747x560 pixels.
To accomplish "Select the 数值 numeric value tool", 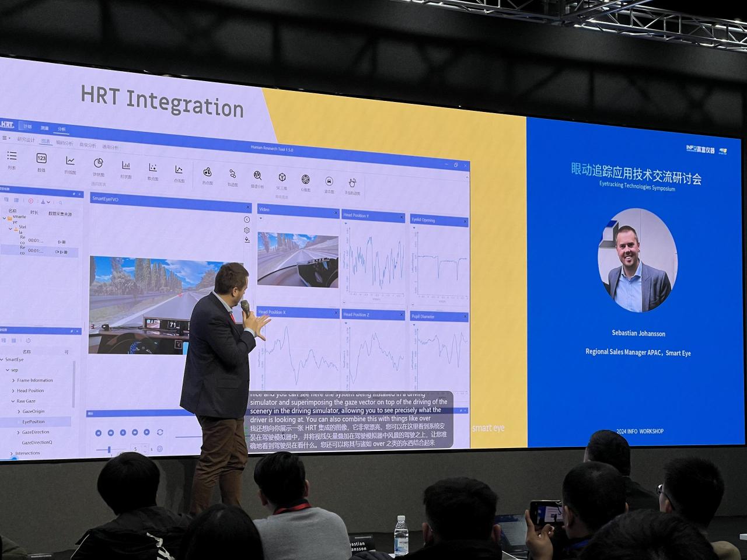I will click(41, 162).
